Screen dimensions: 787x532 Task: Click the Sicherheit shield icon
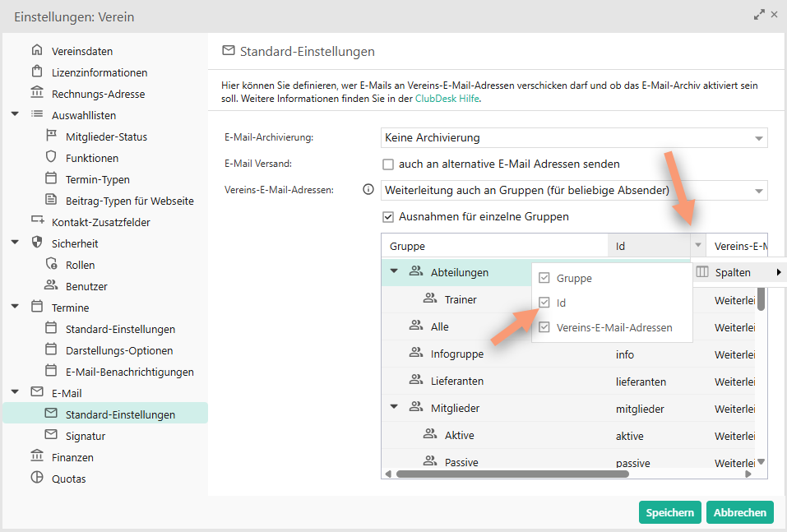[37, 243]
